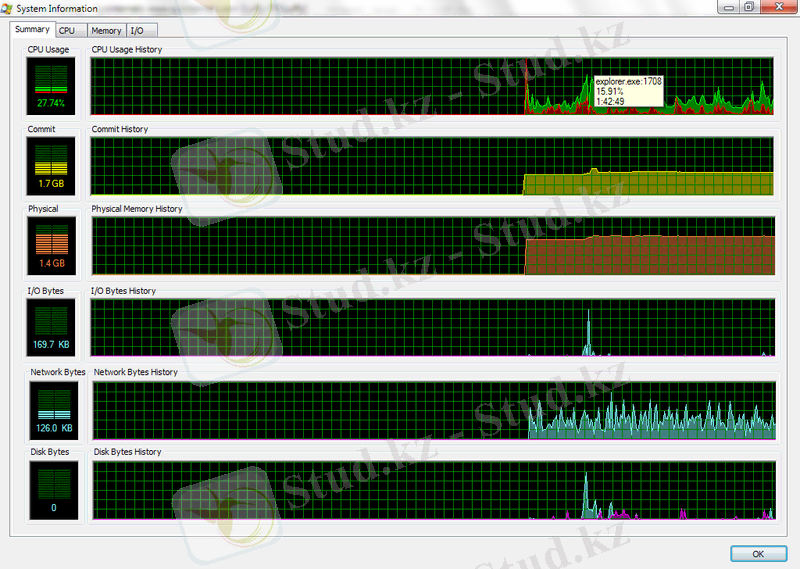This screenshot has width=800, height=569.
Task: Click the 'I/O Bytes History' label
Action: (123, 291)
